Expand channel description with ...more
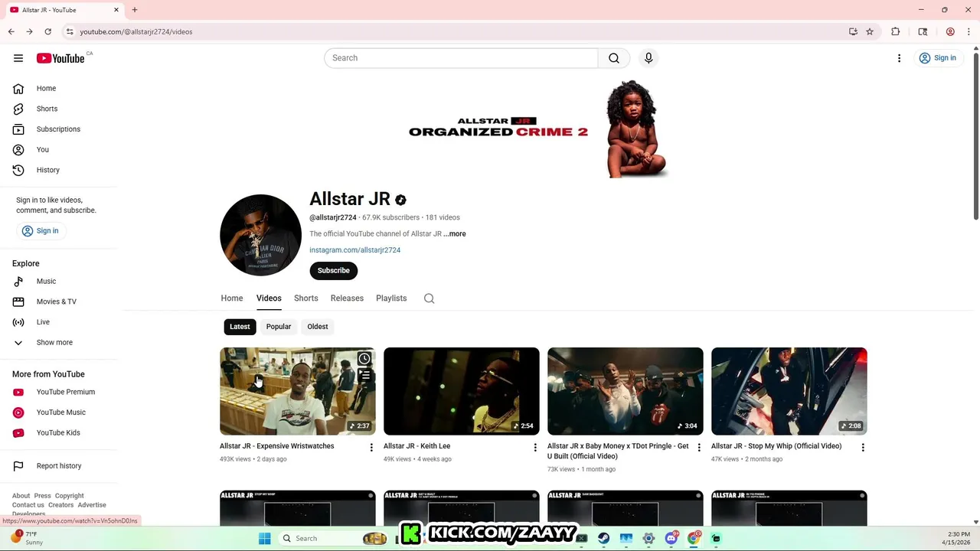Viewport: 980px width, 551px height. 455,233
